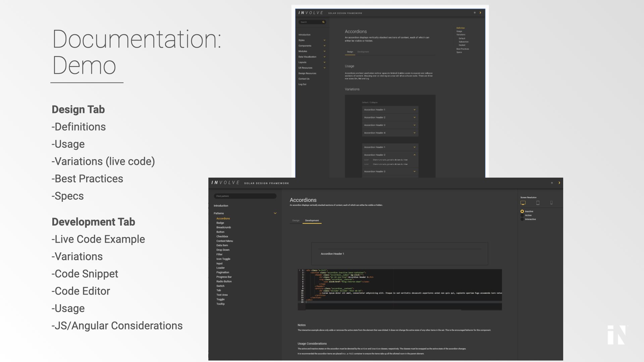The width and height of the screenshot is (644, 362).
Task: Select Tooltip in the Patterns list
Action: point(220,304)
